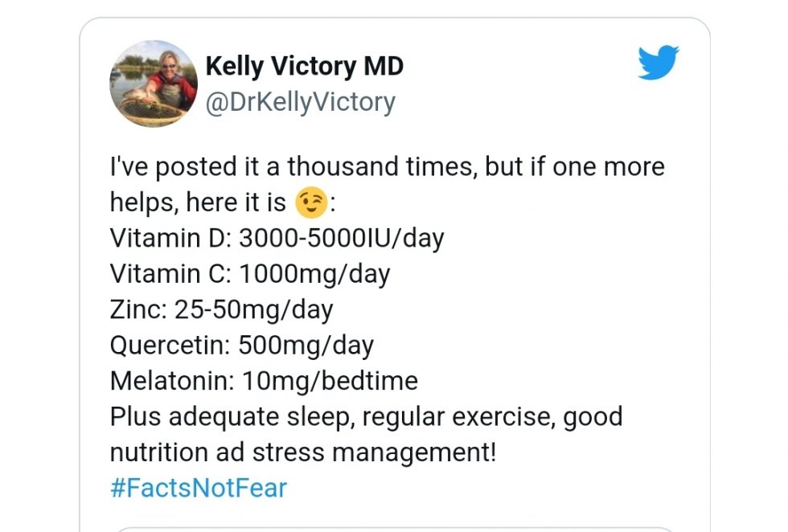
Task: Select the Melatonin 10mg/bedtime text
Action: click(x=263, y=380)
